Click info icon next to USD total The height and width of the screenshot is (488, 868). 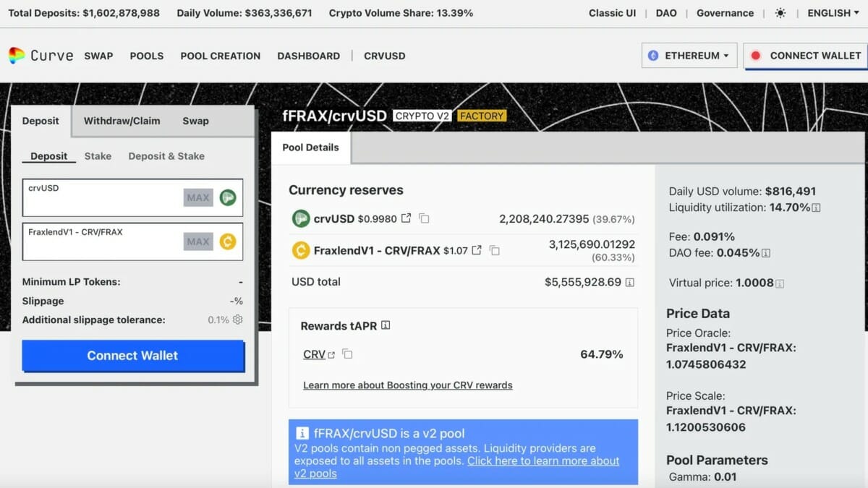(630, 282)
